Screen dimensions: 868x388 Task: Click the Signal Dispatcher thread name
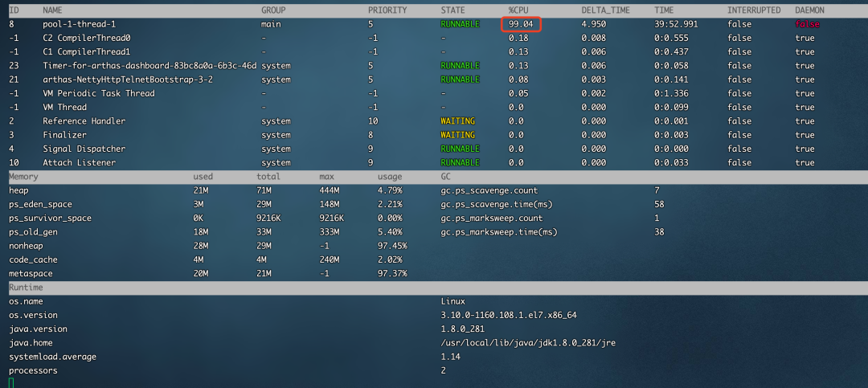(x=84, y=149)
